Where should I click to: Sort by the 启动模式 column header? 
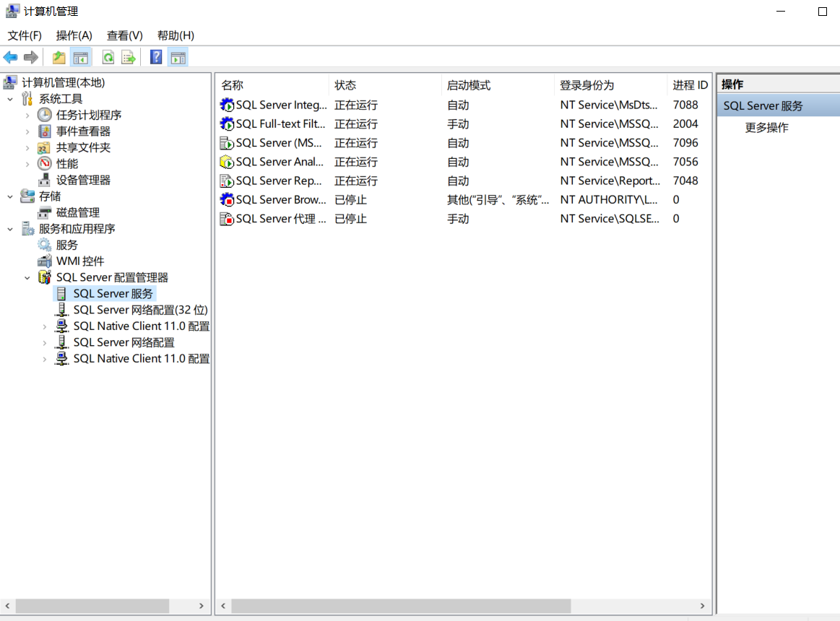(498, 85)
